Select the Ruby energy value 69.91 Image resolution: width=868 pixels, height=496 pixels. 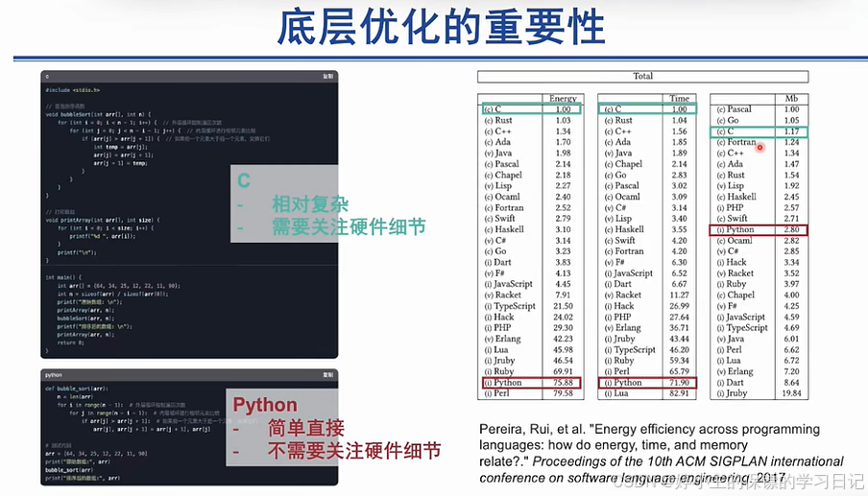(563, 371)
